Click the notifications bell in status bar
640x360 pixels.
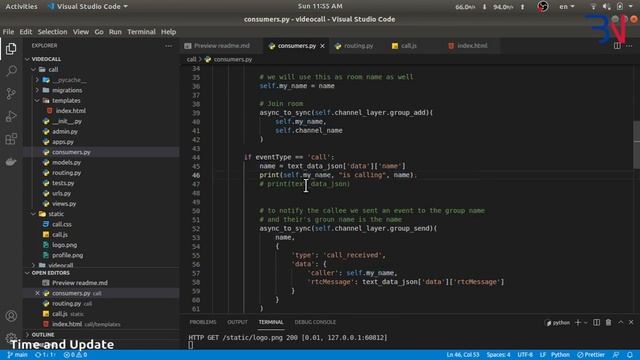coord(630,355)
